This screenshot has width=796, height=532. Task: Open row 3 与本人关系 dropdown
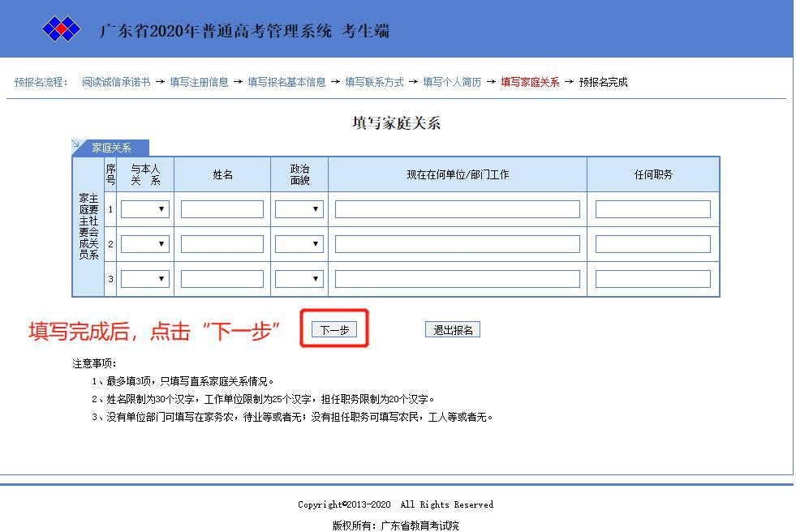(144, 279)
